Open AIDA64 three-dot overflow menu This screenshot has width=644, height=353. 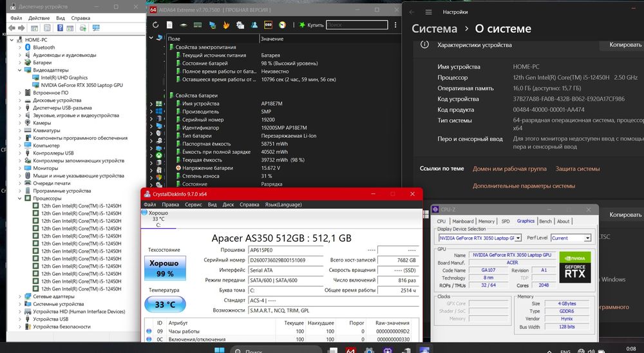395,25
